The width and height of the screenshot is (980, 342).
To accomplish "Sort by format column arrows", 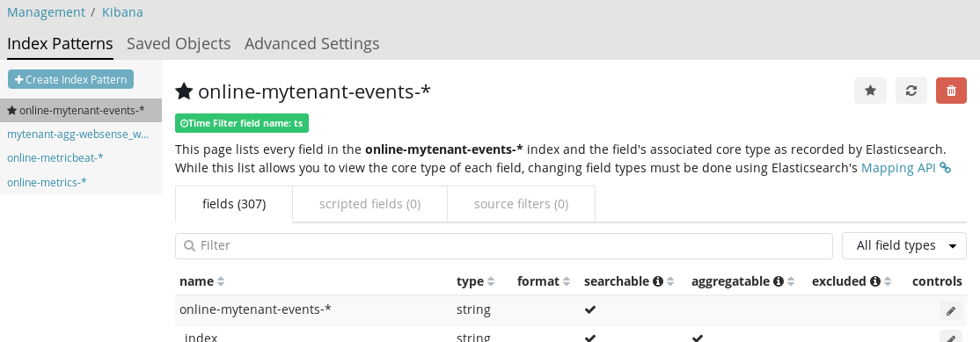I will pyautogui.click(x=567, y=281).
